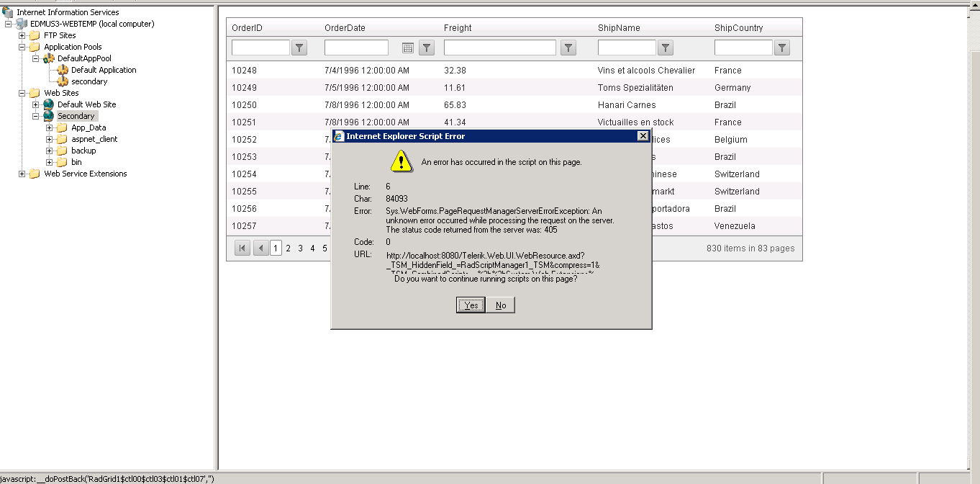This screenshot has height=484, width=980.
Task: Expand the bin folder node
Action: click(x=50, y=162)
